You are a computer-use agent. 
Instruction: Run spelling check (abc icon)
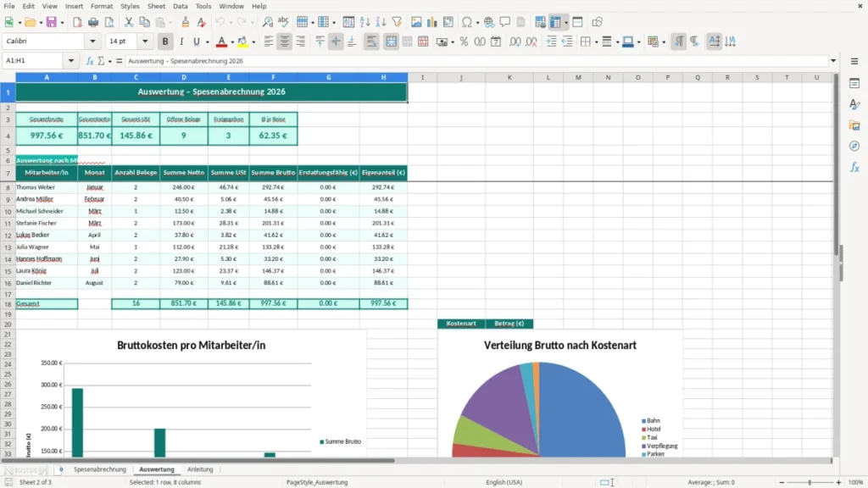tap(283, 22)
